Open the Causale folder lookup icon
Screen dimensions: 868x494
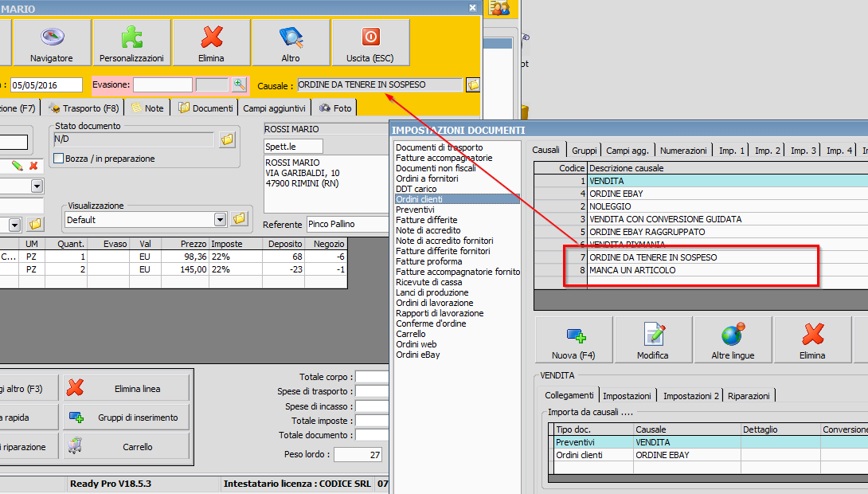[x=473, y=84]
